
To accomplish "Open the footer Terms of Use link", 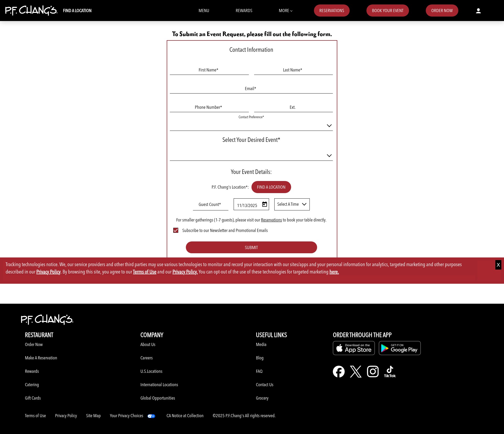I will [x=35, y=416].
